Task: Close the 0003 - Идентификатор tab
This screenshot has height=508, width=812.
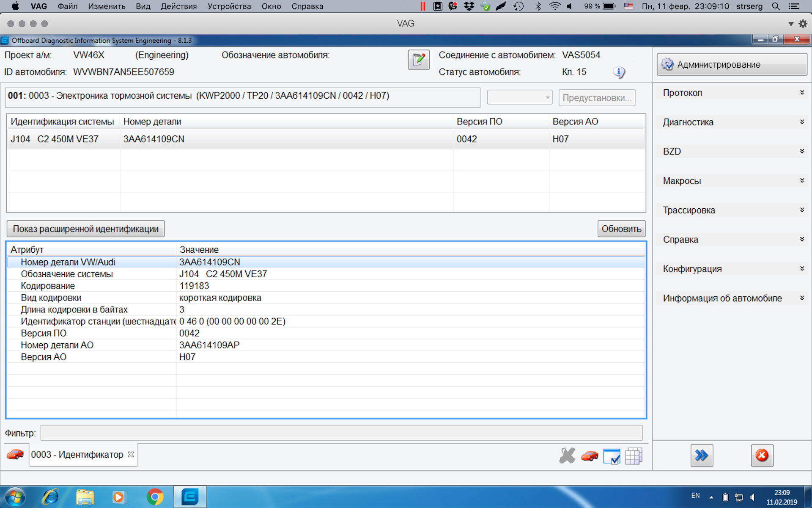Action: [x=131, y=454]
